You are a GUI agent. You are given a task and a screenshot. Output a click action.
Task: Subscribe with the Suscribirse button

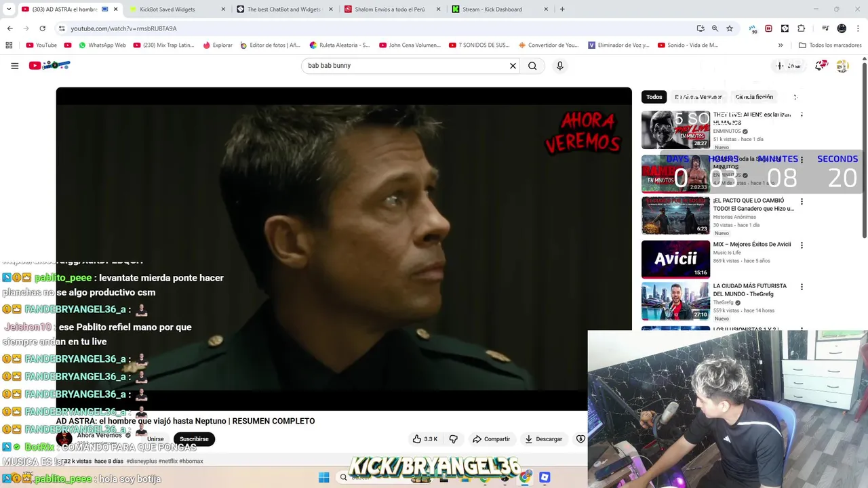(x=194, y=439)
